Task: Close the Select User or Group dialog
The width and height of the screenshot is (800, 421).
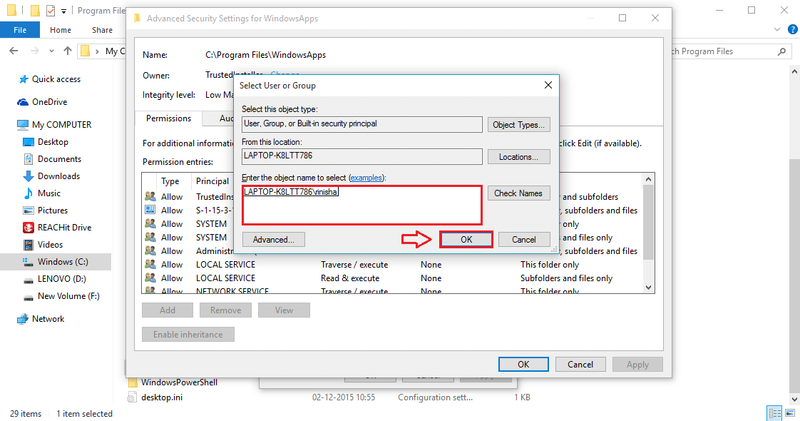Action: (548, 85)
